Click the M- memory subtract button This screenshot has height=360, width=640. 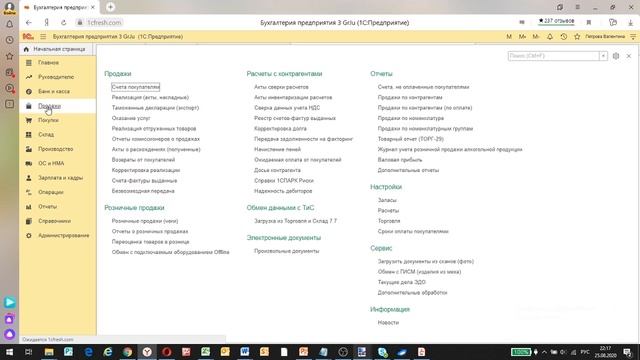[x=536, y=37]
